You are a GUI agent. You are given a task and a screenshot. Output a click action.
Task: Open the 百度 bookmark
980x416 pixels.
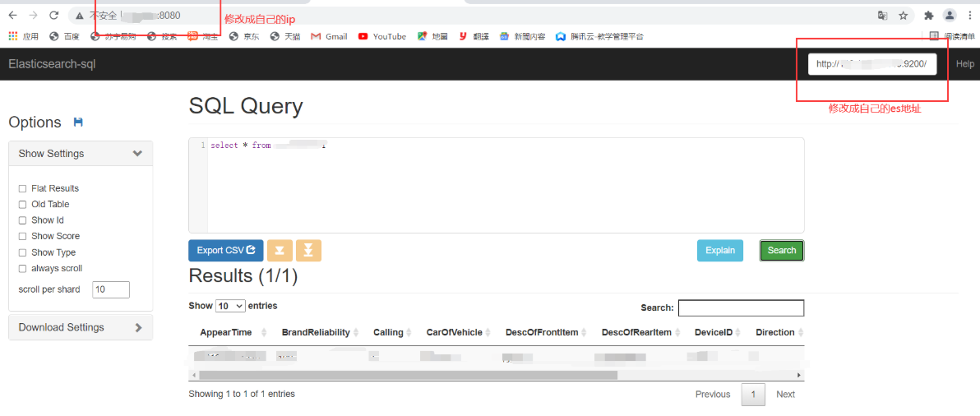tap(64, 36)
